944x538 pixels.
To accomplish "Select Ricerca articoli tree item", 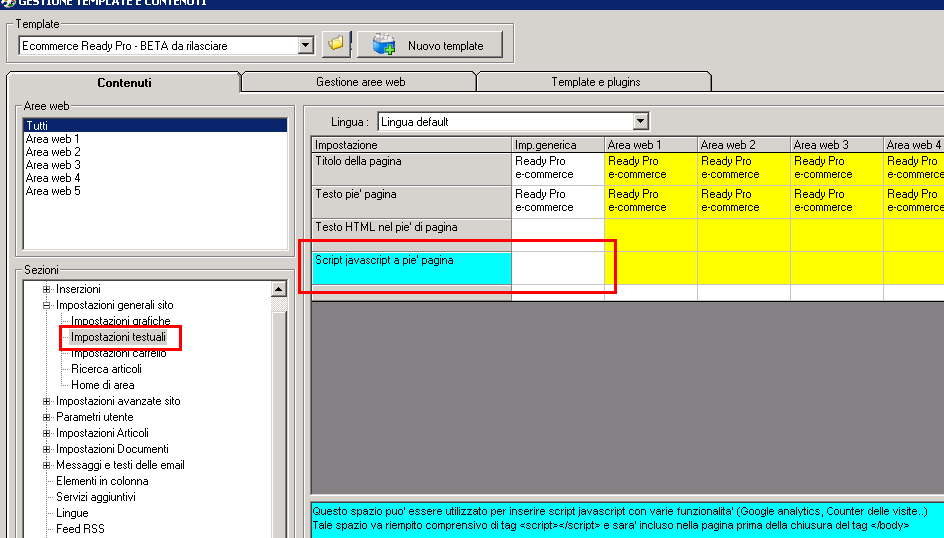I will (x=106, y=369).
